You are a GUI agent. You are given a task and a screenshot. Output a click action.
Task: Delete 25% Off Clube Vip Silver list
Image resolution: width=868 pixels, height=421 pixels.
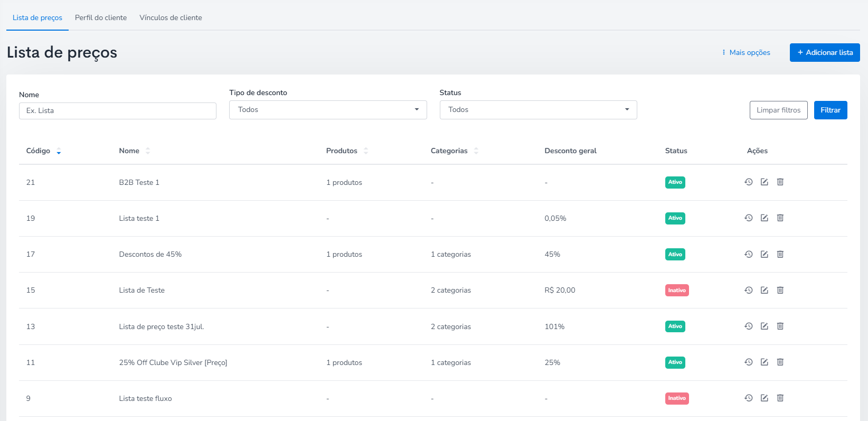(780, 362)
